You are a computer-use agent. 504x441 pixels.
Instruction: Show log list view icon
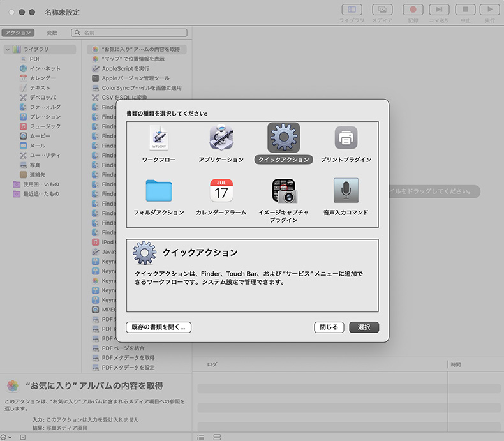pos(200,437)
